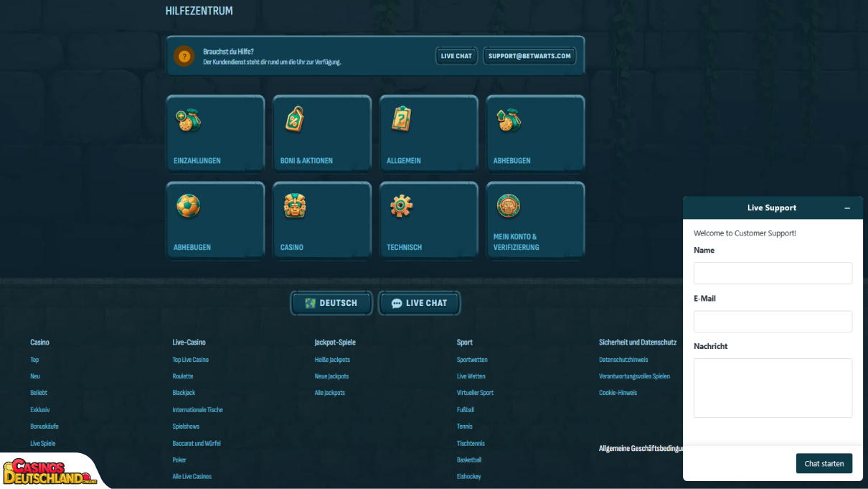Follow the Bonuskäufe footer link
This screenshot has height=489, width=868.
(x=44, y=427)
